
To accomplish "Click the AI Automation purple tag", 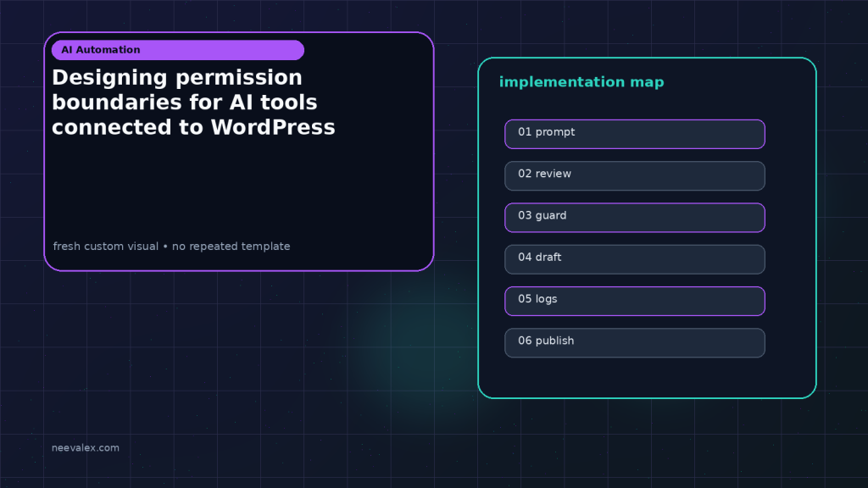I will [x=178, y=50].
